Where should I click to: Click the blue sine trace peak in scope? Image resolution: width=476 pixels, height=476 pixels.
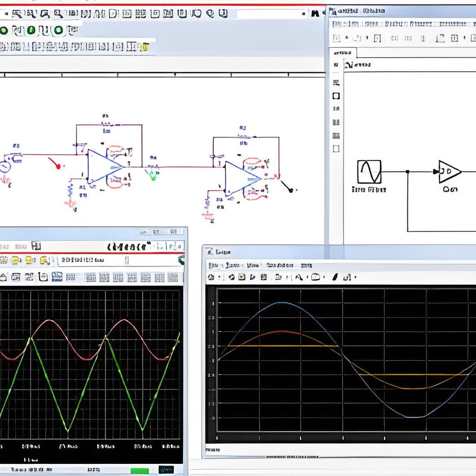pyautogui.click(x=282, y=303)
